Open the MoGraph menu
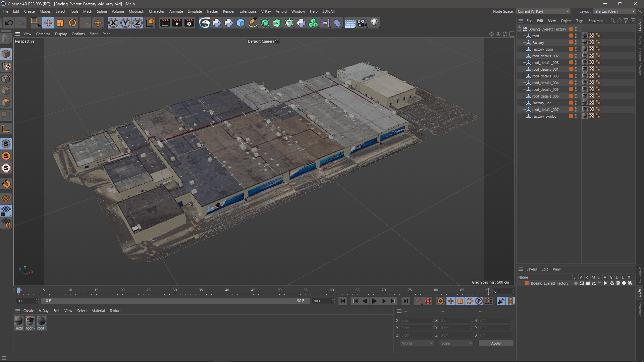The width and height of the screenshot is (644, 362). click(136, 11)
